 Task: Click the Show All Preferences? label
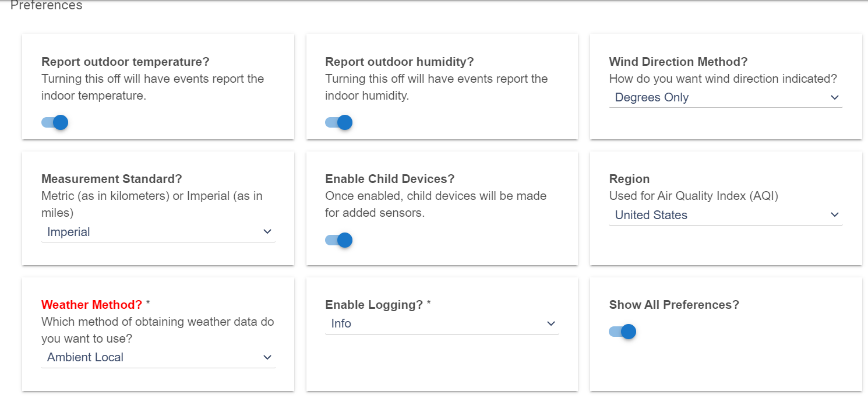point(674,305)
